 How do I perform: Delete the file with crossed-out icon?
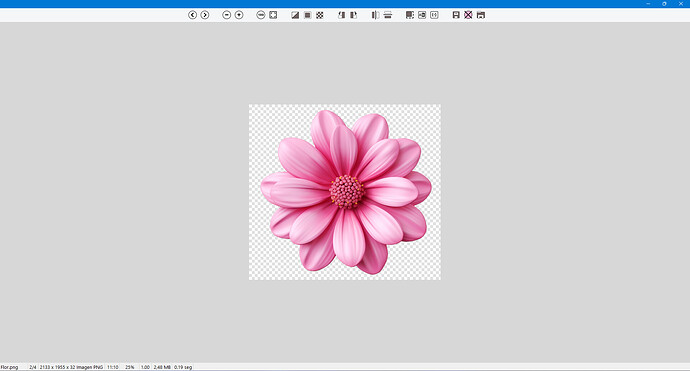[x=468, y=15]
